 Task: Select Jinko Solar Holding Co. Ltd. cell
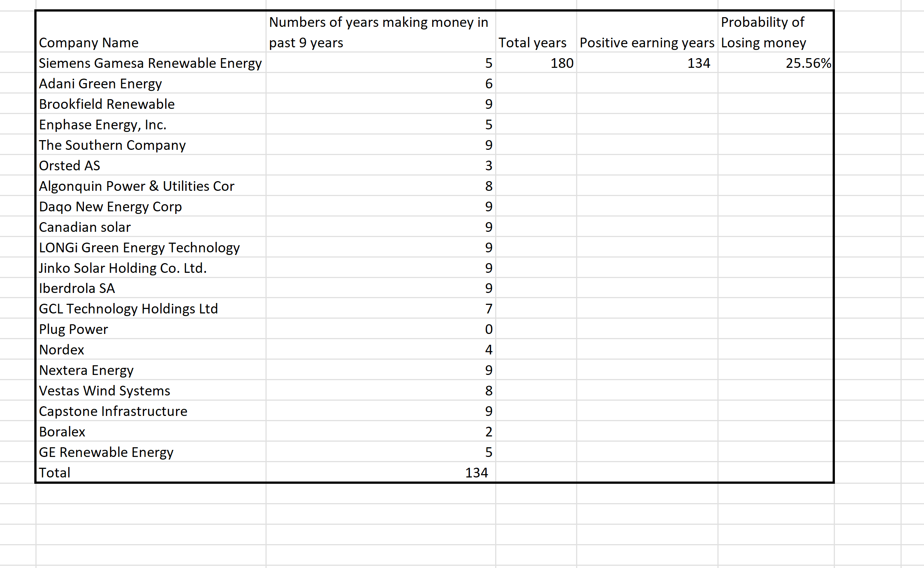pos(151,268)
